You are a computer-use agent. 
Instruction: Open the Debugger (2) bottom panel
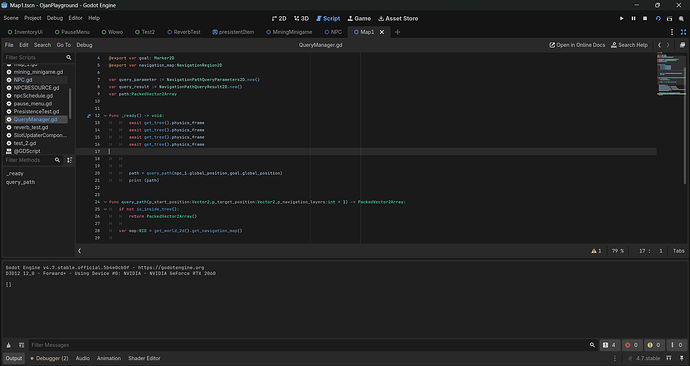click(49, 359)
